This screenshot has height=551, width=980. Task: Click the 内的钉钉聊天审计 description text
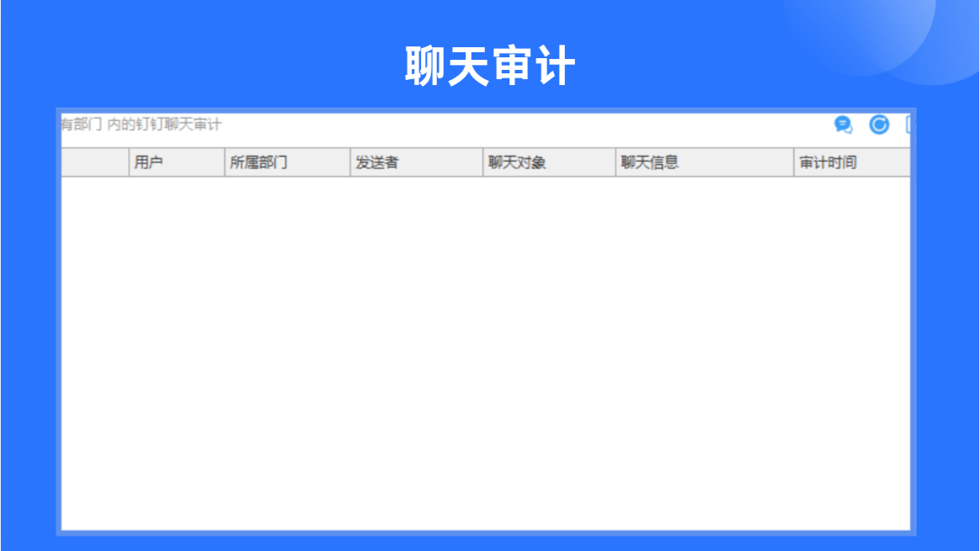coord(164,125)
